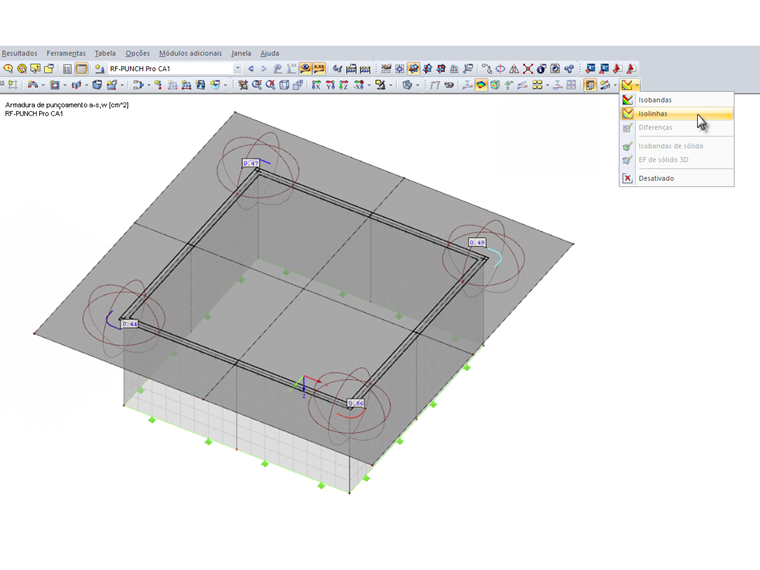Viewport: 760px width, 570px height.
Task: Click the 0.47 value label on the model
Action: pos(251,163)
